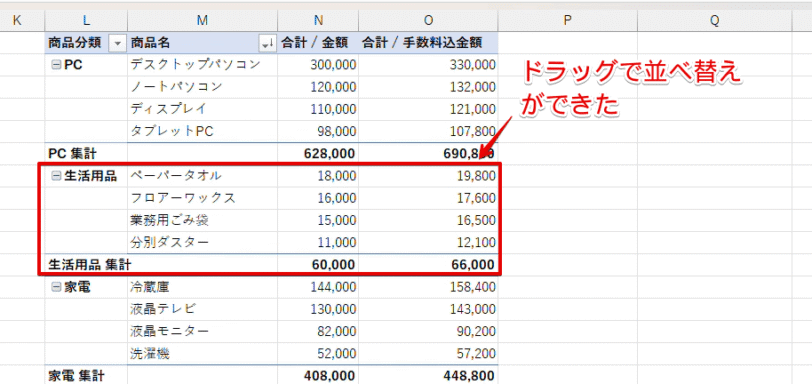Click the 19,800 amount cell

pyautogui.click(x=428, y=176)
